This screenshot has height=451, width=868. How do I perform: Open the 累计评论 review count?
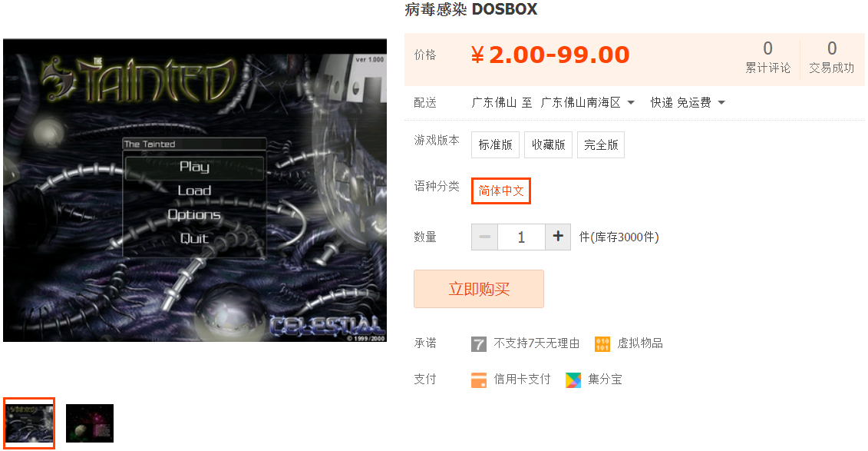coord(767,57)
